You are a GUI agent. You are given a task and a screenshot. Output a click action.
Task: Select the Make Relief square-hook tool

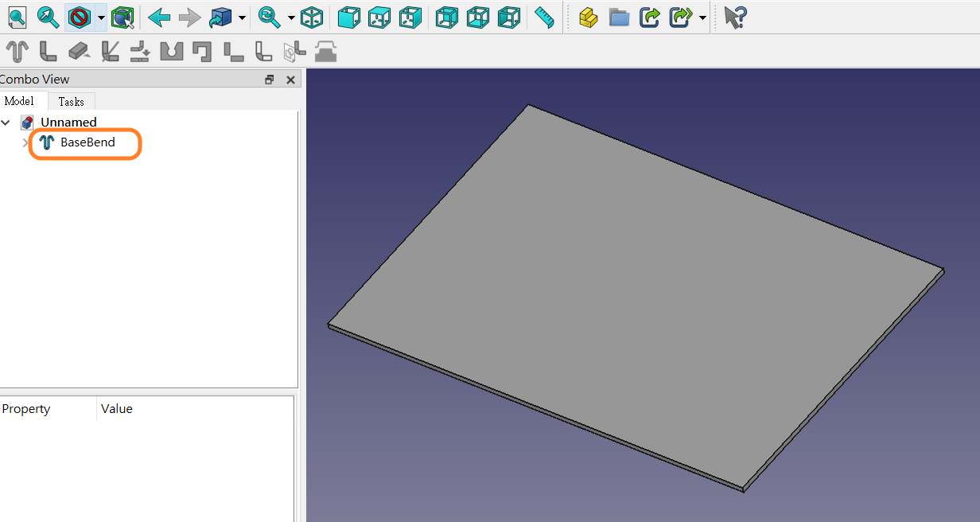[202, 52]
